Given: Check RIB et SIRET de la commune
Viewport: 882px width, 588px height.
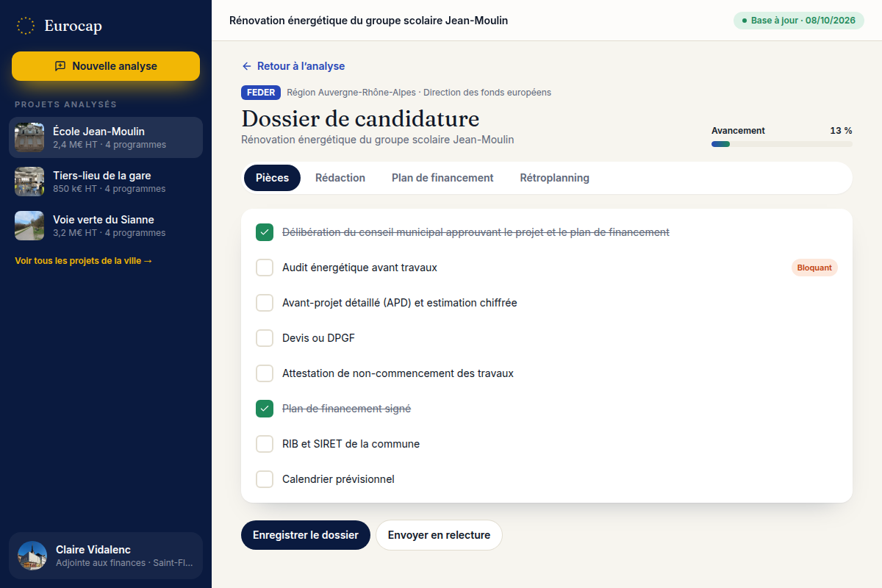Looking at the screenshot, I should (265, 444).
